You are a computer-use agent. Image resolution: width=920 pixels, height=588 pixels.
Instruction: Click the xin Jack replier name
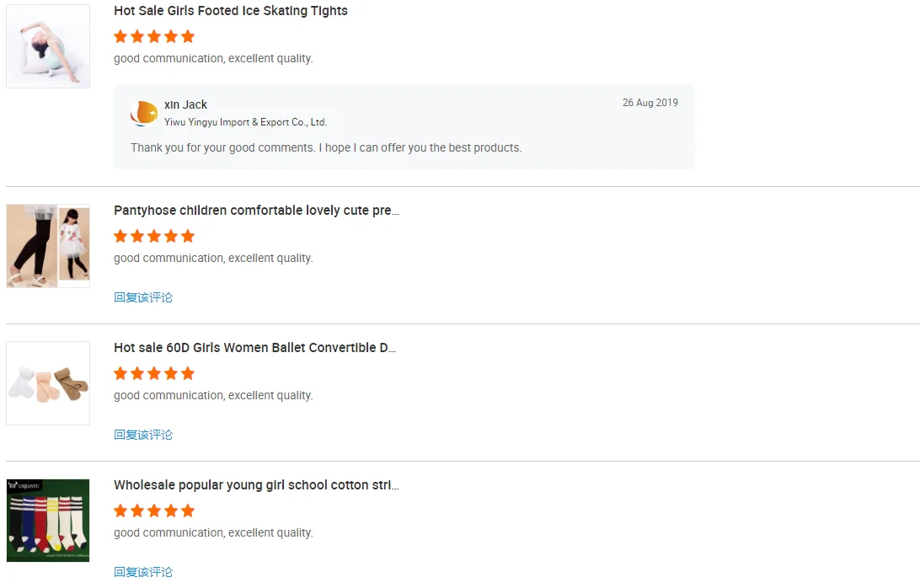186,104
